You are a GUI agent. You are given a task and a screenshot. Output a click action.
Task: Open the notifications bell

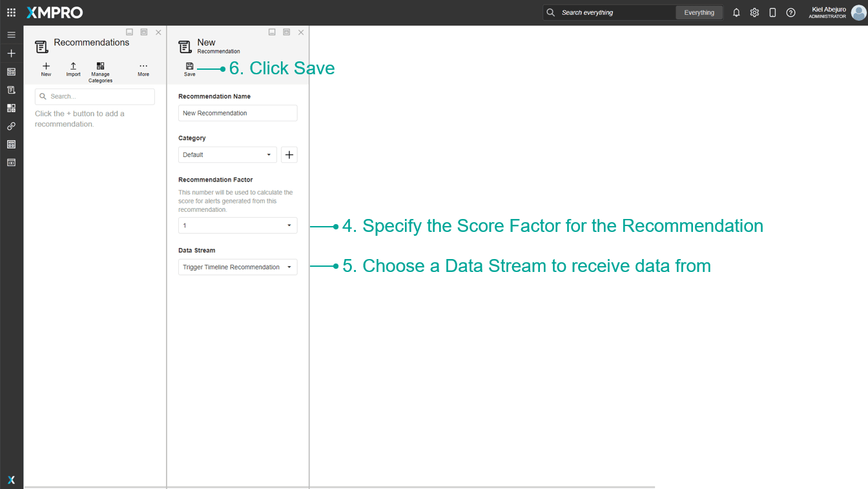coord(736,12)
